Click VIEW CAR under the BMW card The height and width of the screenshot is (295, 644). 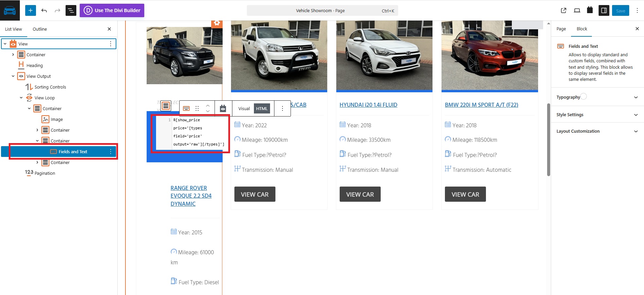click(x=465, y=194)
